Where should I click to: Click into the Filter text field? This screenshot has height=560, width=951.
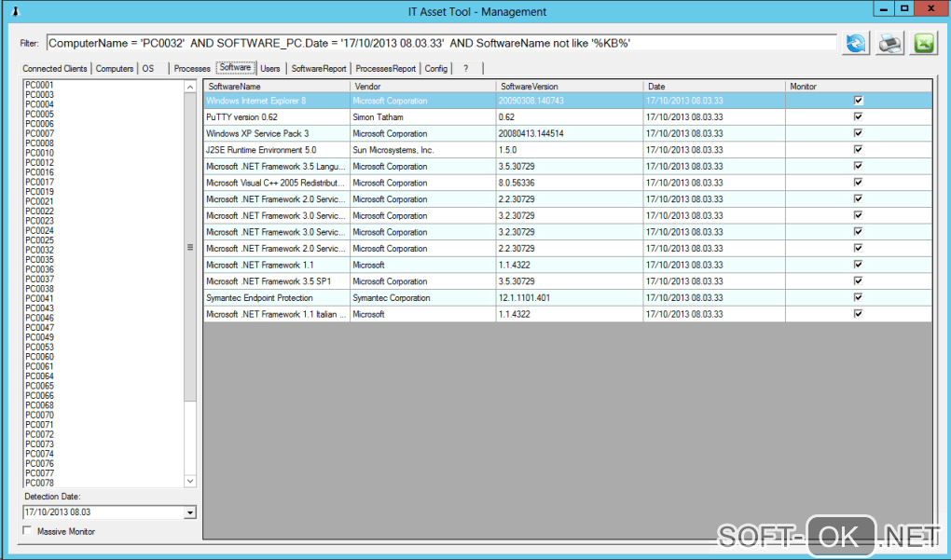(442, 43)
